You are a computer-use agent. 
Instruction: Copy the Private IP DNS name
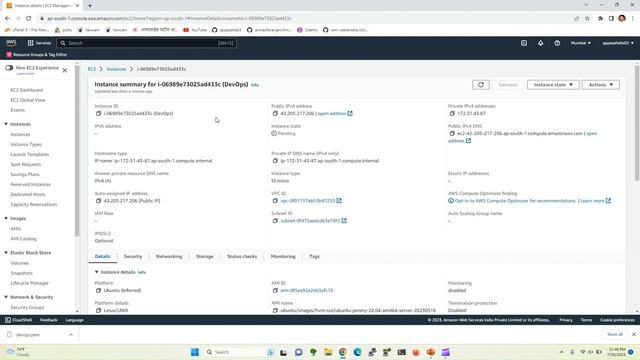pyautogui.click(x=275, y=161)
